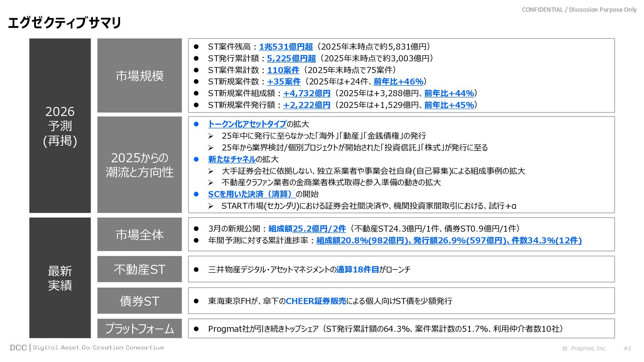Screen dimensions: 644x362
Task: Click the 1兆531億円超 link
Action: tap(286, 47)
